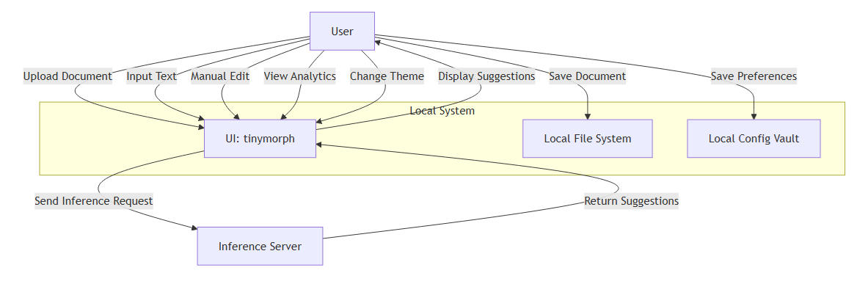
Task: Click arrowhead pointing into Inference Server
Action: point(194,227)
